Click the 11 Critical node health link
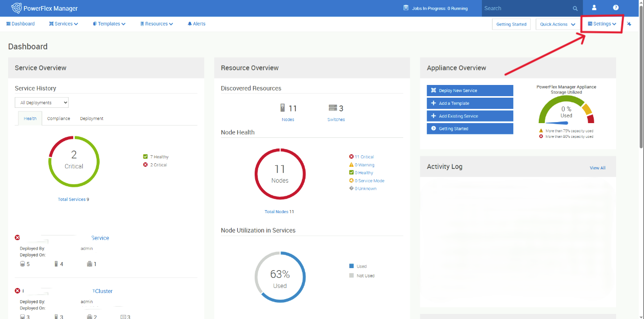The width and height of the screenshot is (644, 319). 364,157
